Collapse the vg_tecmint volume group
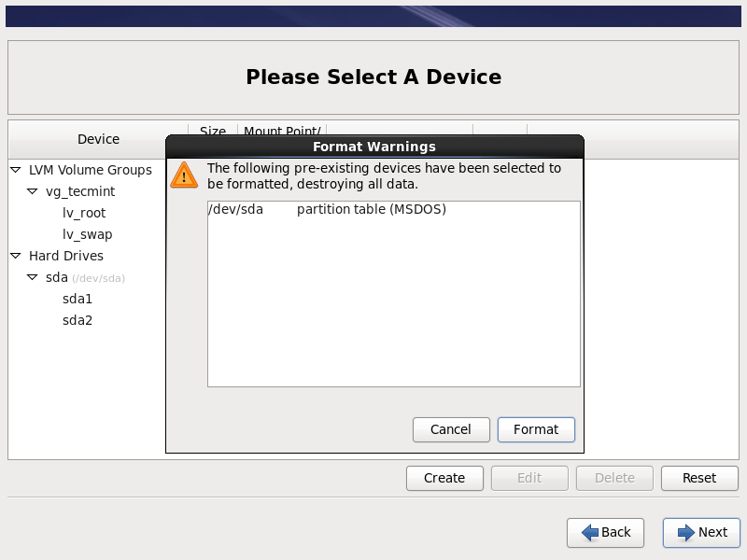 [x=33, y=191]
